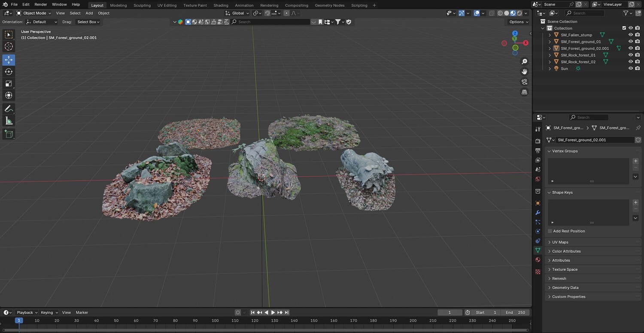Toggle snapping magnet in header
This screenshot has width=644, height=333.
(267, 13)
